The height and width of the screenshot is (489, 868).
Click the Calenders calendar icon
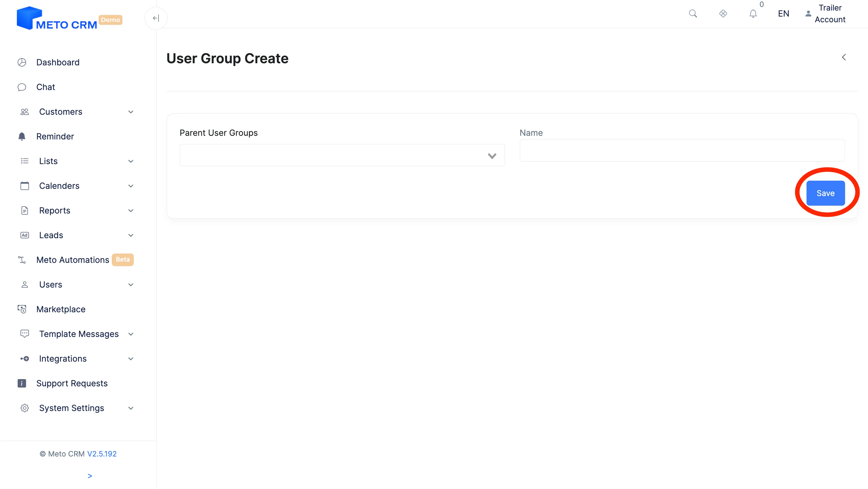click(x=25, y=186)
